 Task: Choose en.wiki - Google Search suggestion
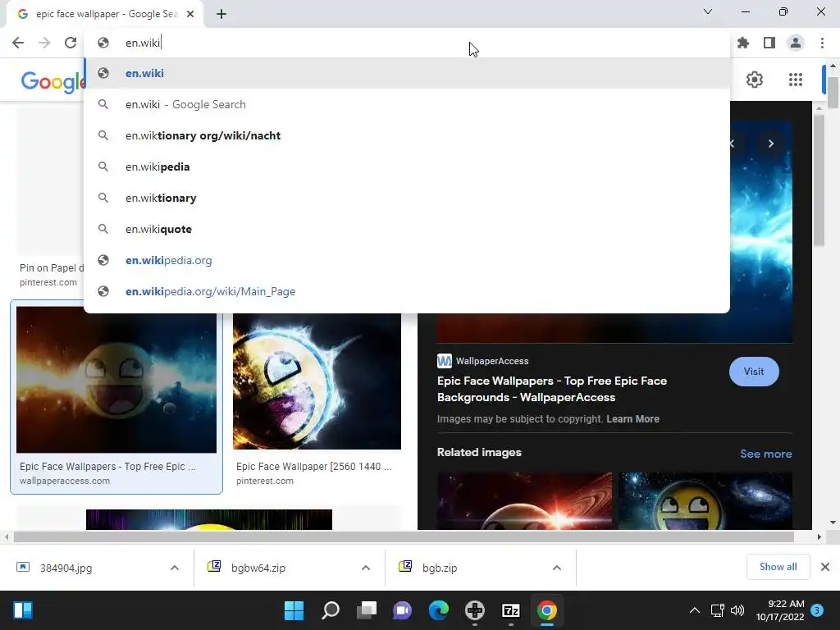coord(407,104)
